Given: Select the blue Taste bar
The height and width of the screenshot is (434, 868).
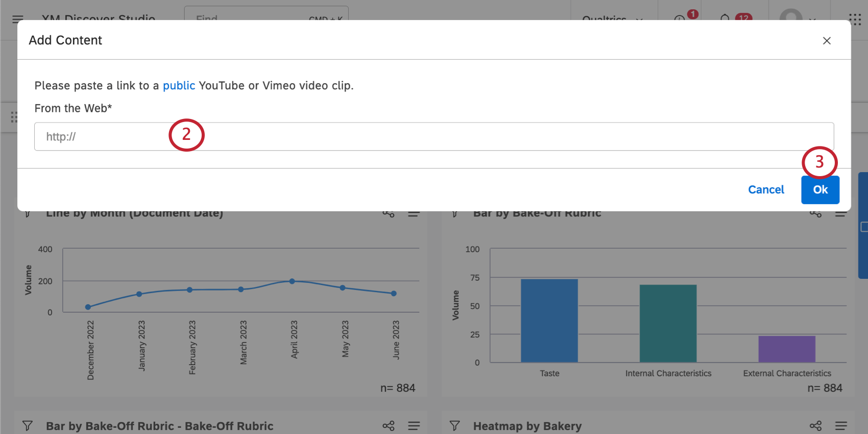Looking at the screenshot, I should pos(549,321).
